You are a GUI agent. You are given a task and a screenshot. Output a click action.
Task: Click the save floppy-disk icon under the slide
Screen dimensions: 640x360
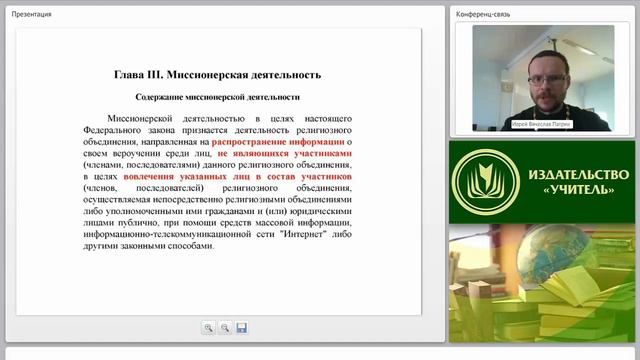(x=242, y=328)
